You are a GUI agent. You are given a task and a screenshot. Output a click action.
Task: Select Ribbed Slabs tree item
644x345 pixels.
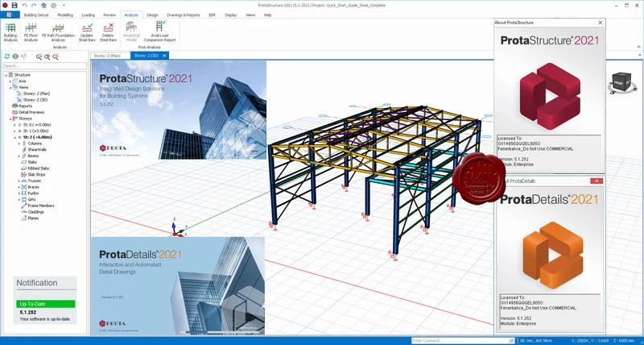tap(38, 168)
